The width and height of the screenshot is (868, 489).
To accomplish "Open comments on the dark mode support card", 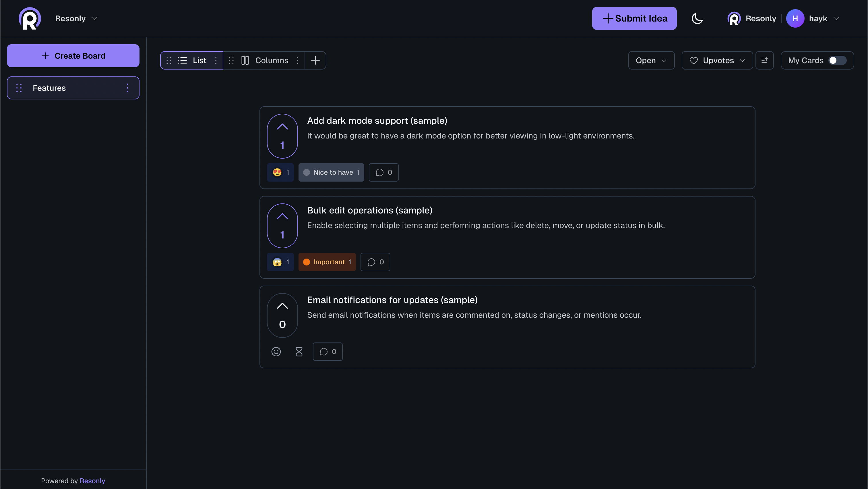I will [x=383, y=172].
